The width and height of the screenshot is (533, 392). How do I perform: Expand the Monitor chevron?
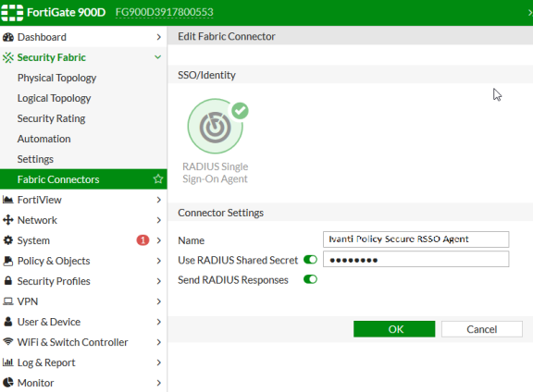[x=158, y=383]
